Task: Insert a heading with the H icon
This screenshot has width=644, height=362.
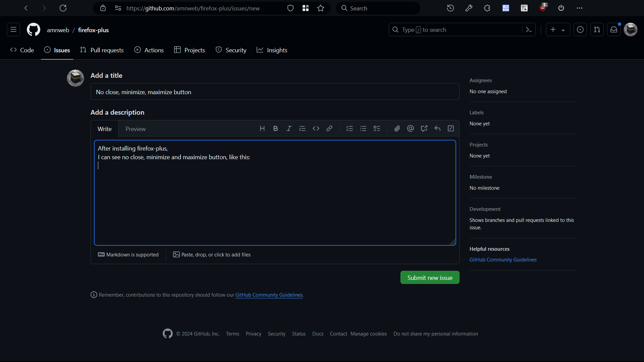Action: click(262, 128)
